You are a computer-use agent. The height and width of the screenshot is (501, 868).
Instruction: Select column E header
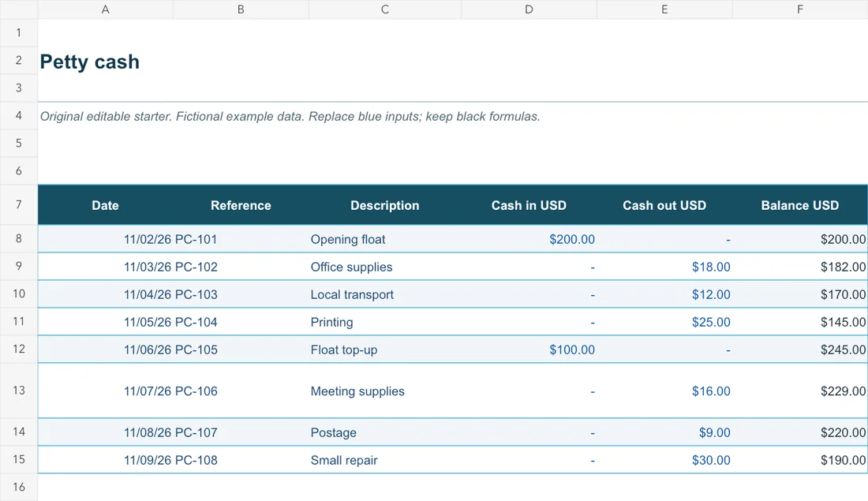(664, 9)
